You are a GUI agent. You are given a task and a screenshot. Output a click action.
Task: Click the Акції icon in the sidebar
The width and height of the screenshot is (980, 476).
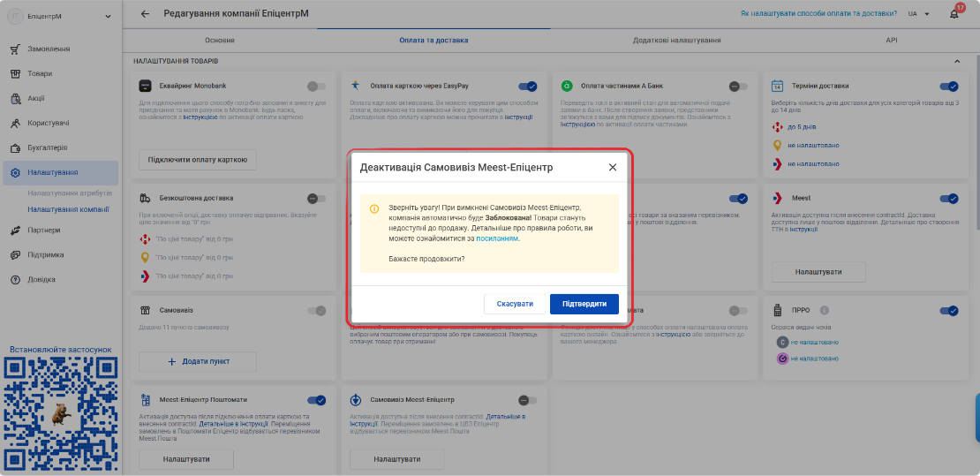click(16, 98)
